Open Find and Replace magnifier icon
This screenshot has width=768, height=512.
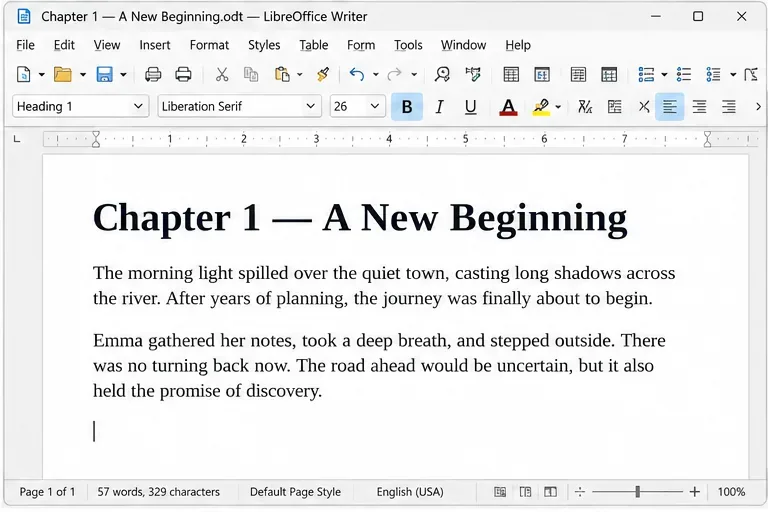tap(442, 74)
